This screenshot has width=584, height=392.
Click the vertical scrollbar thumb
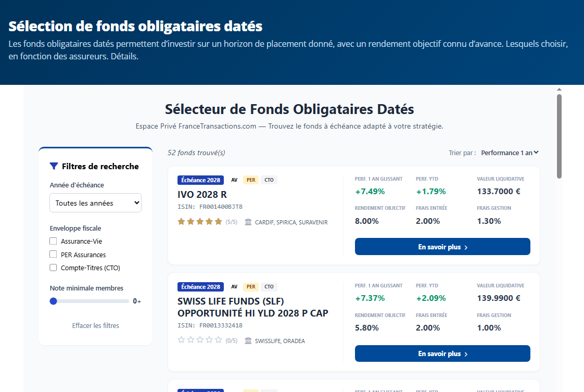pyautogui.click(x=559, y=136)
